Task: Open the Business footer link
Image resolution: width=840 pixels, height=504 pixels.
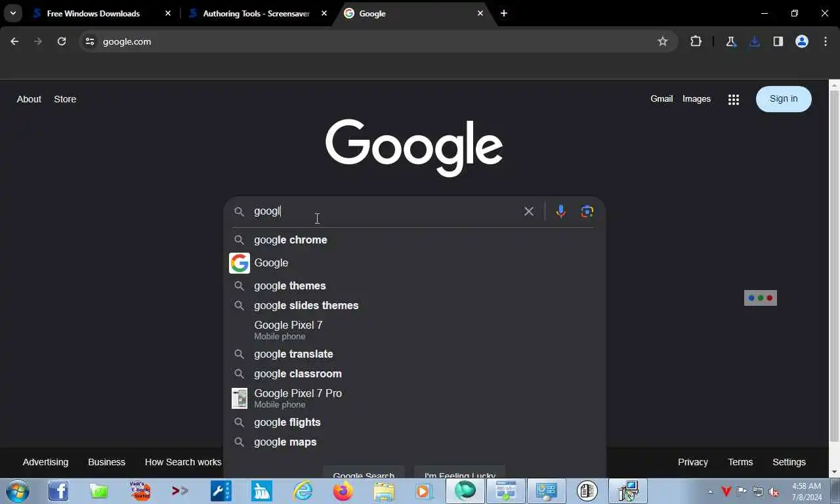Action: (x=106, y=462)
